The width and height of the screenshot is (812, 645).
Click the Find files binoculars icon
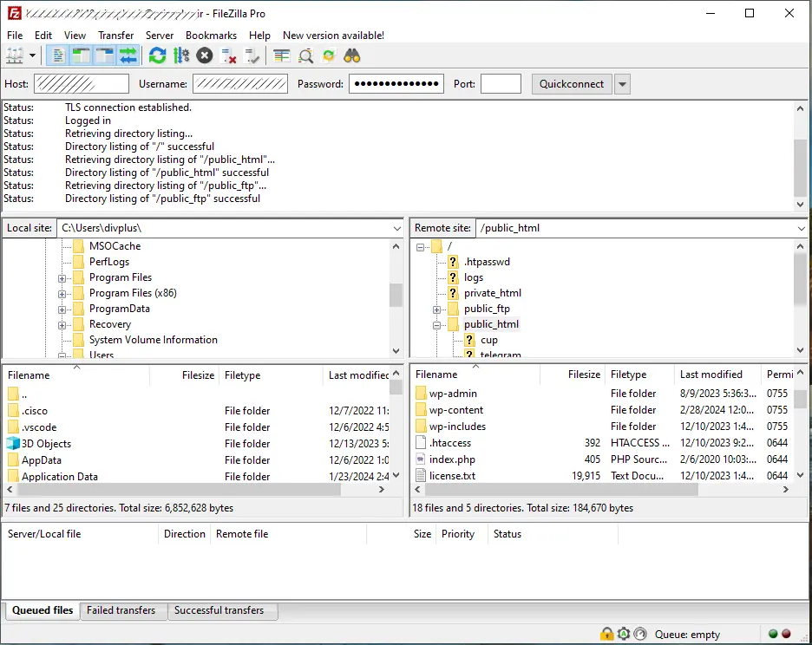point(351,55)
